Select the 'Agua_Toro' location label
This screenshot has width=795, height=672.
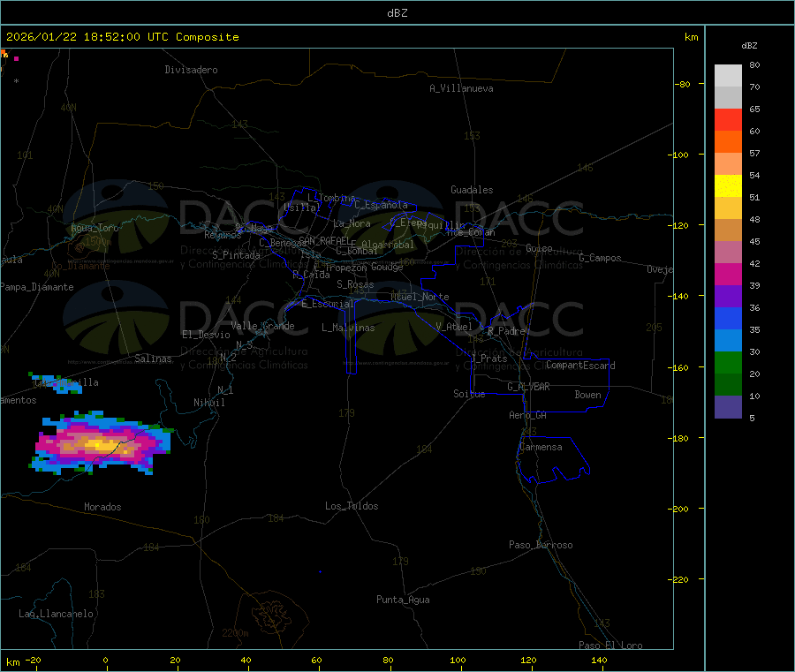(x=95, y=228)
